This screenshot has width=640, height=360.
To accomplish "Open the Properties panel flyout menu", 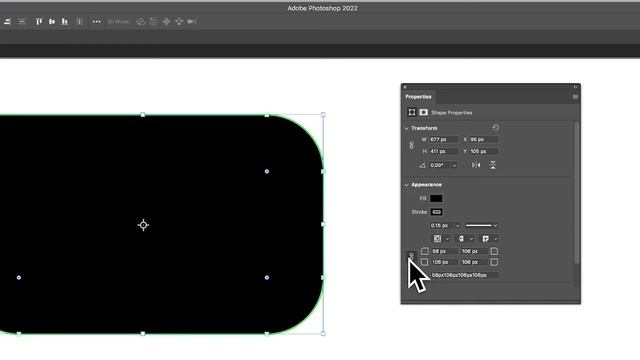I will (x=575, y=97).
